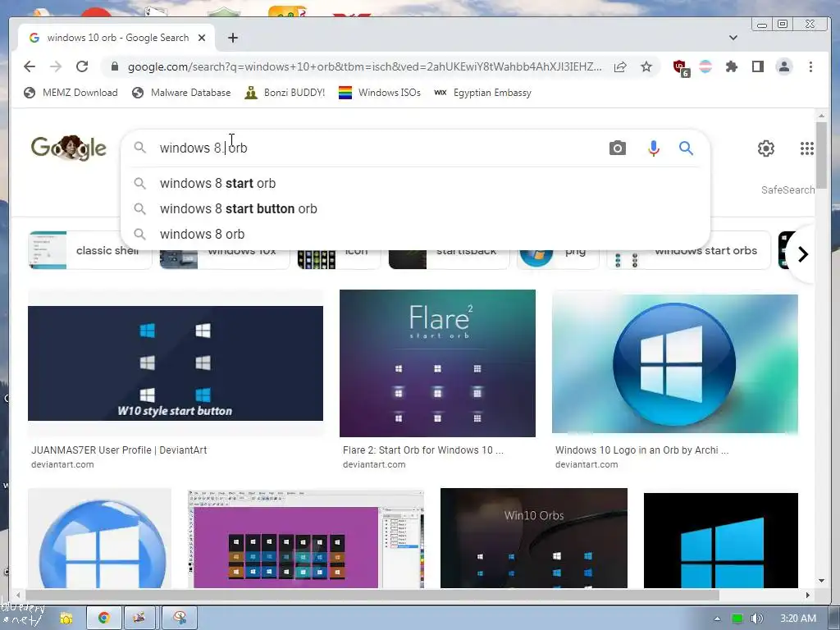This screenshot has height=630, width=840.
Task: Open the Extensions puzzle piece menu
Action: coord(732,66)
